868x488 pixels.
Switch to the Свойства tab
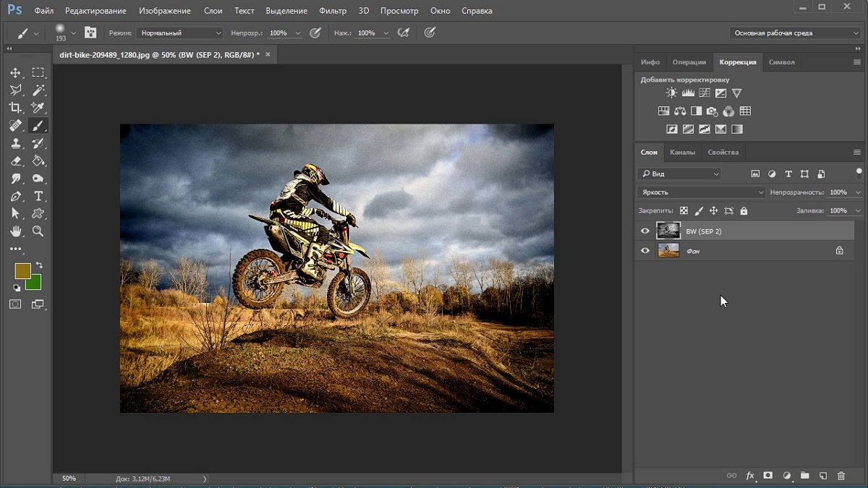point(723,153)
